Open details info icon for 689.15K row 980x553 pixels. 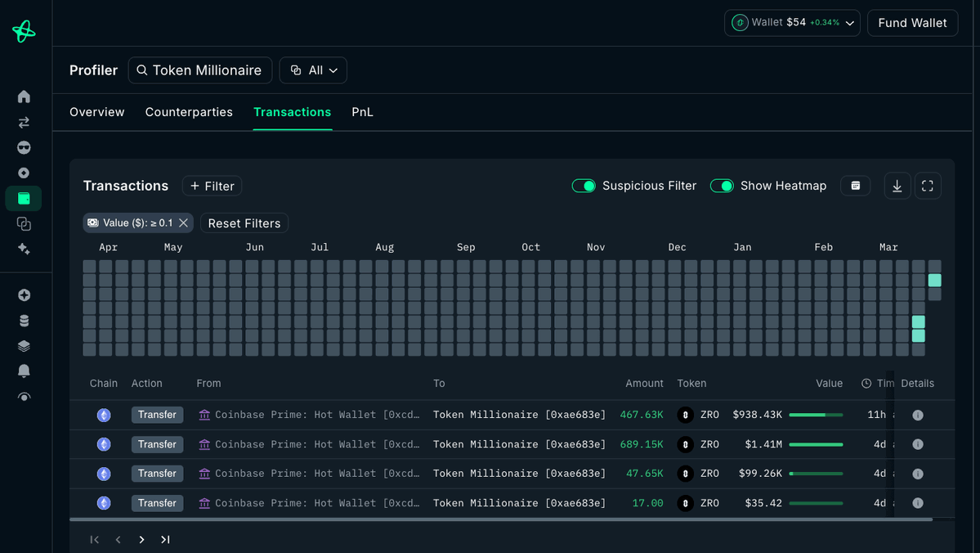point(918,444)
